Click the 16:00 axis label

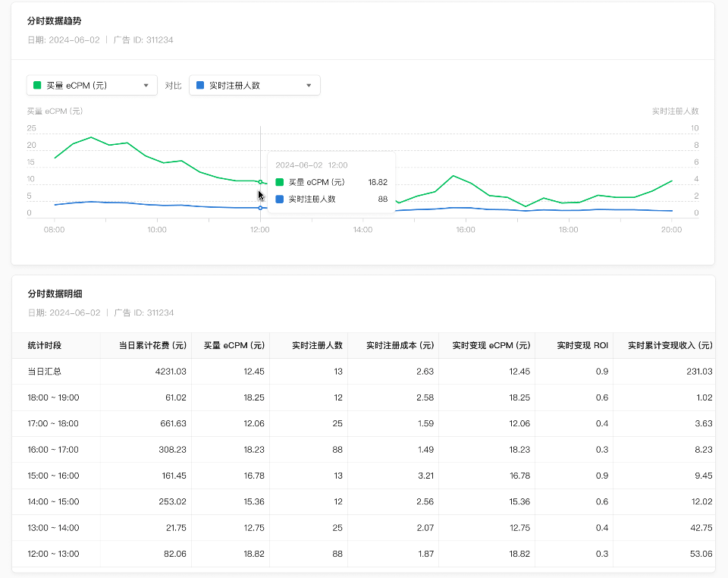[x=466, y=229]
